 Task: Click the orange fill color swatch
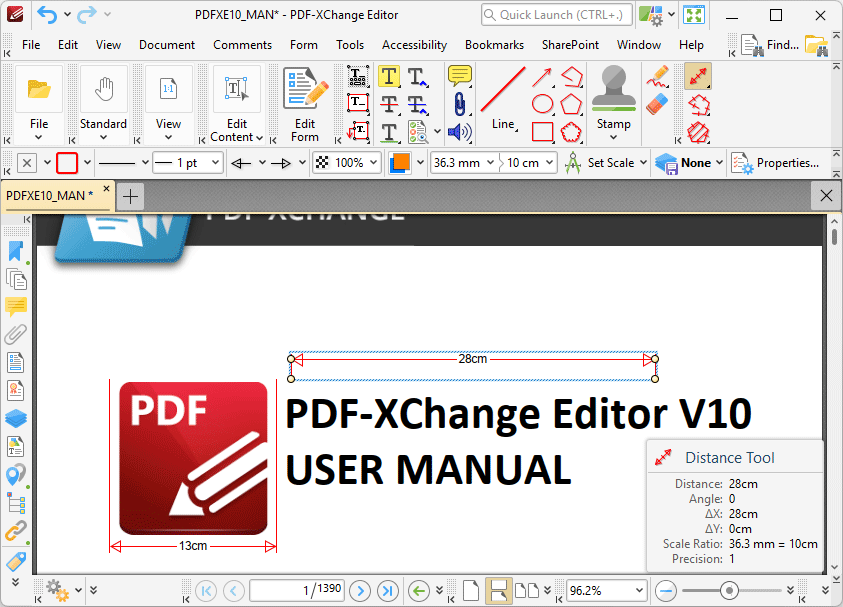(x=399, y=162)
